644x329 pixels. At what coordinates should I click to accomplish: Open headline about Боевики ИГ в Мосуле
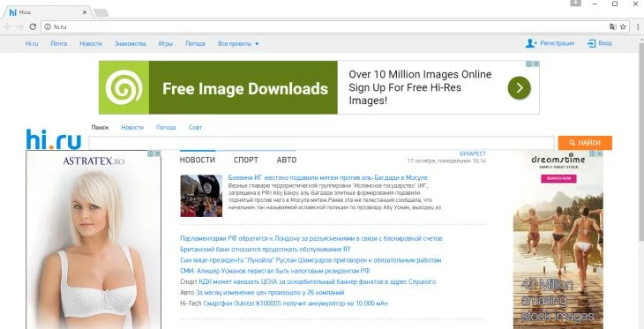(x=328, y=178)
